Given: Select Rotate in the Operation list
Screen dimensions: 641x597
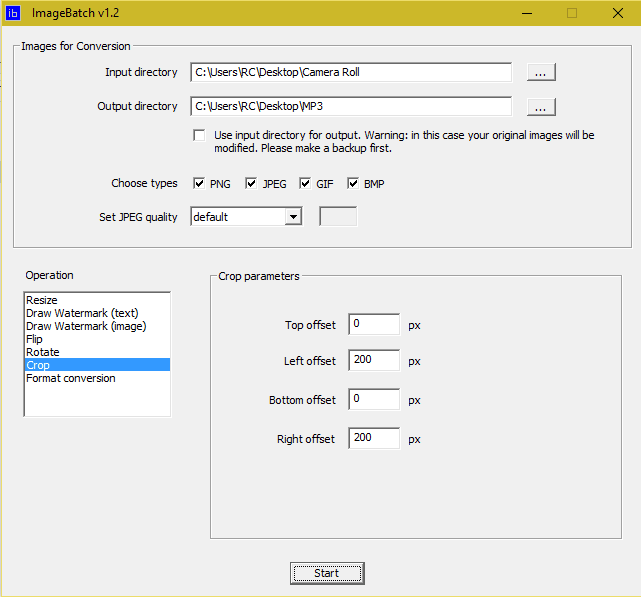Looking at the screenshot, I should tap(97, 352).
